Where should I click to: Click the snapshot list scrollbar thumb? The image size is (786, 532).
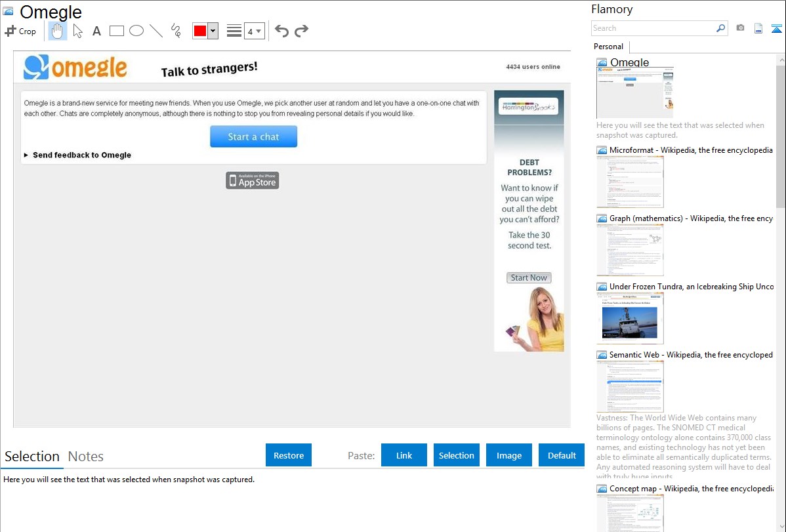(781, 136)
